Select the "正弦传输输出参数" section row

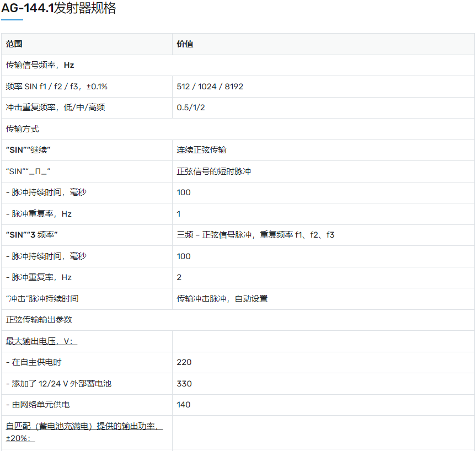[39, 320]
